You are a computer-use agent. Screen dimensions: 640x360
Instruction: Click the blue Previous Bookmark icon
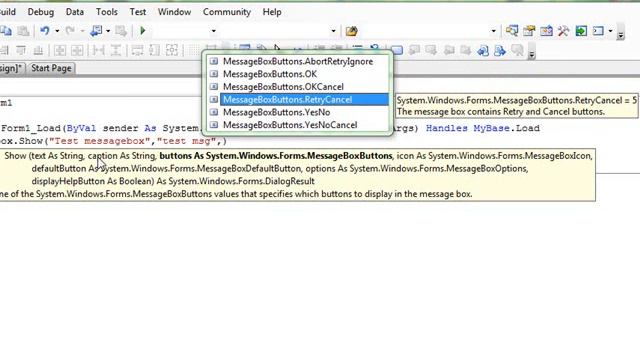(x=483, y=51)
